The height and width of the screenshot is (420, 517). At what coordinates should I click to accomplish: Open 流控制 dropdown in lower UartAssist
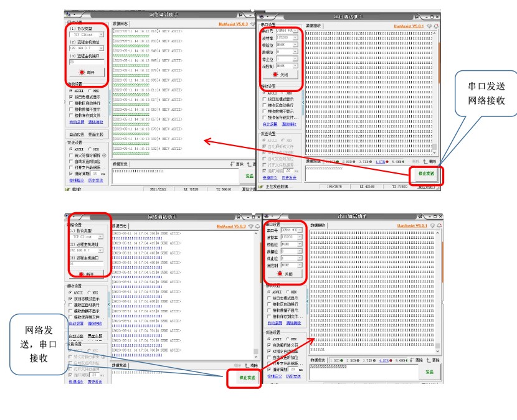point(300,265)
